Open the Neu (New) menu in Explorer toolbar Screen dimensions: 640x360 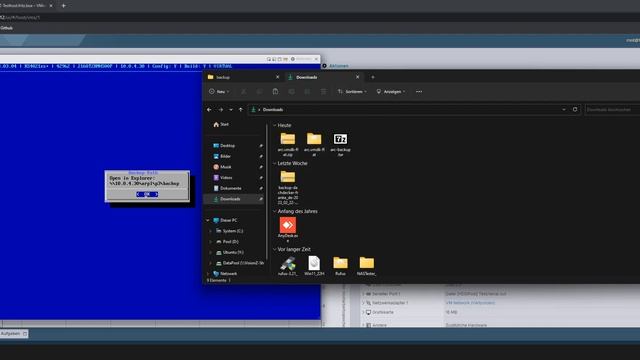click(x=219, y=92)
